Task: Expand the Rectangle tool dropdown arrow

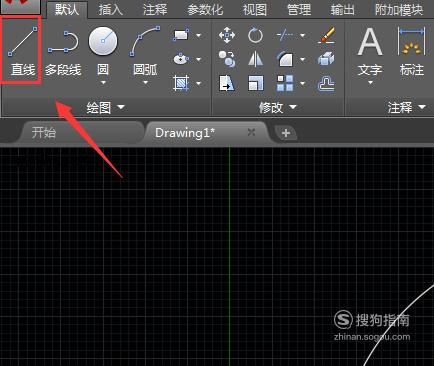Action: click(199, 35)
